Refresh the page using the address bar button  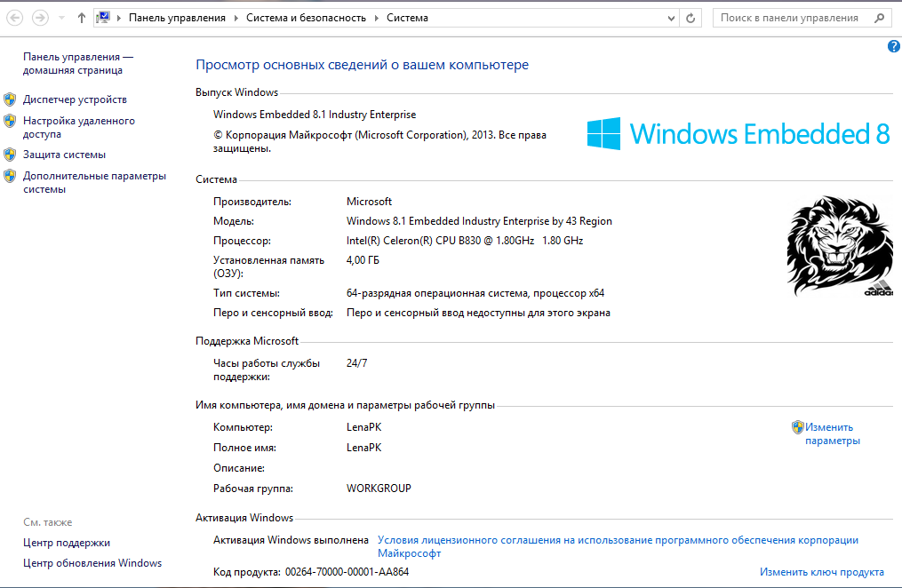click(x=691, y=18)
